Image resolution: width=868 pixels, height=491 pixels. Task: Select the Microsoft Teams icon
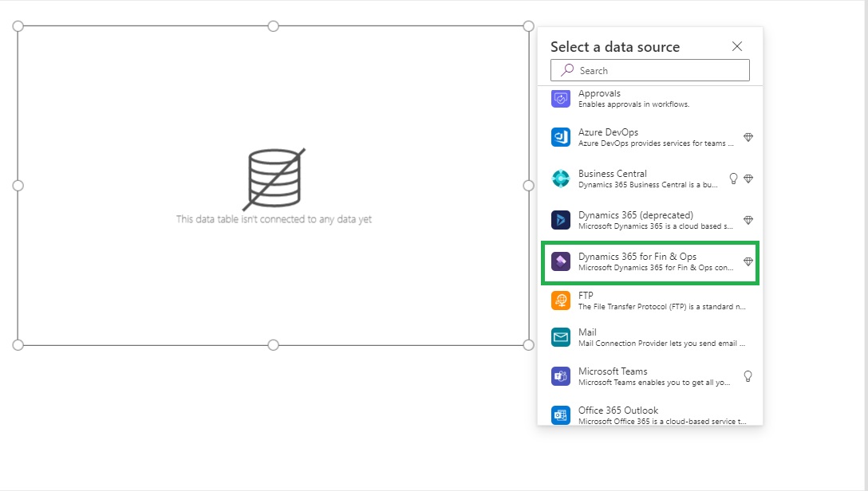pos(561,376)
